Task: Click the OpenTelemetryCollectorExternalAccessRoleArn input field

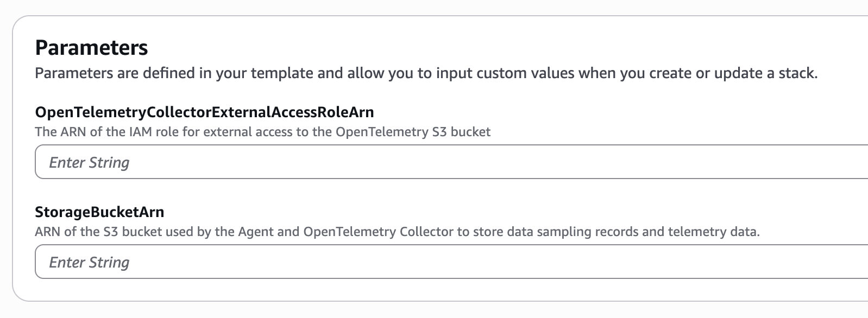Action: [x=451, y=162]
